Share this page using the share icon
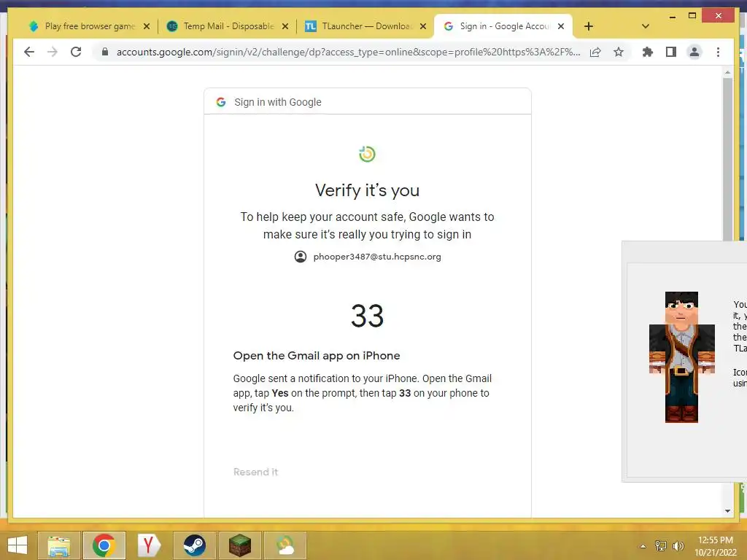This screenshot has height=560, width=747. 595,52
